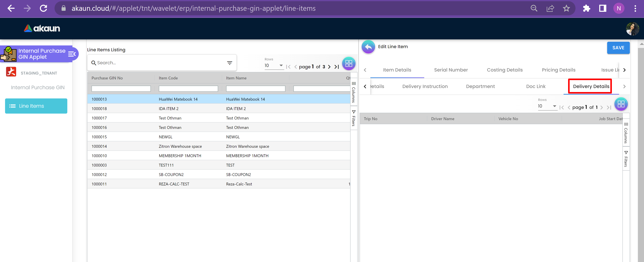Open search filter options icon
Image resolution: width=644 pixels, height=262 pixels.
point(230,63)
